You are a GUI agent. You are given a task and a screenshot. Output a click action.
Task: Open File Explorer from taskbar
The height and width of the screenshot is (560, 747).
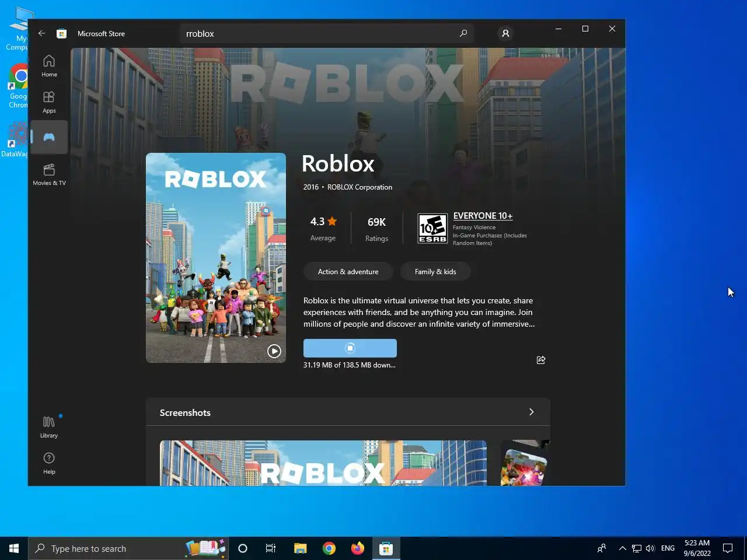click(x=300, y=548)
